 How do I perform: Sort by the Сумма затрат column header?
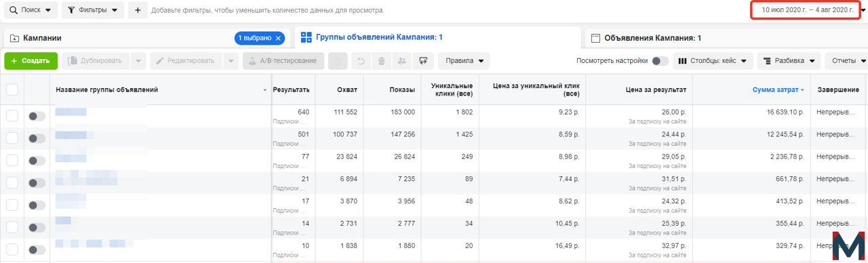(751, 89)
